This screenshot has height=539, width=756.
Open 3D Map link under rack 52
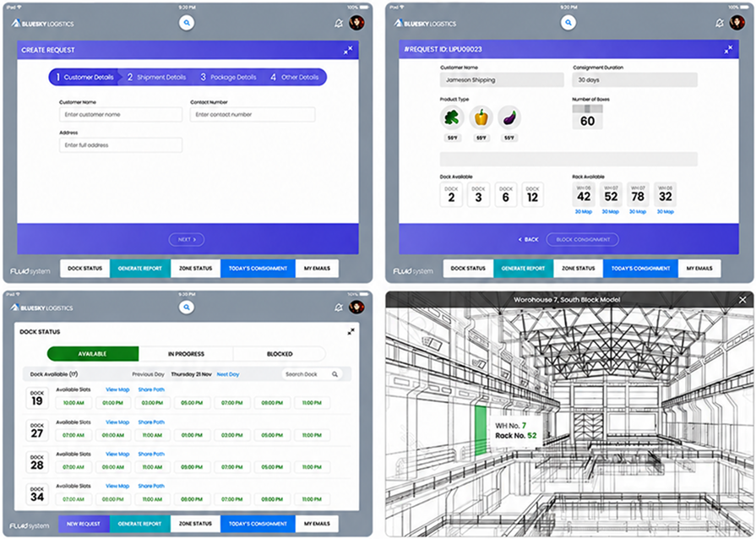(x=611, y=212)
